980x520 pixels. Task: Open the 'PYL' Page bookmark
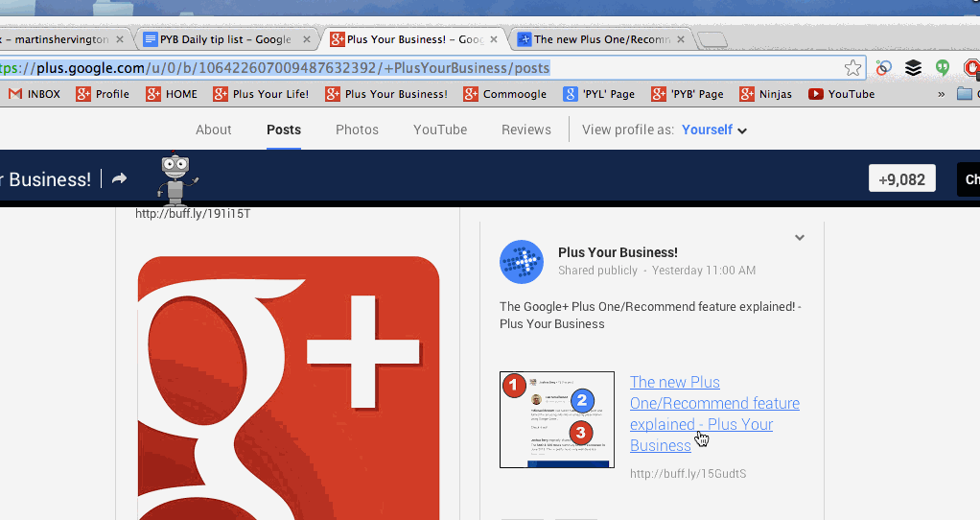click(598, 94)
